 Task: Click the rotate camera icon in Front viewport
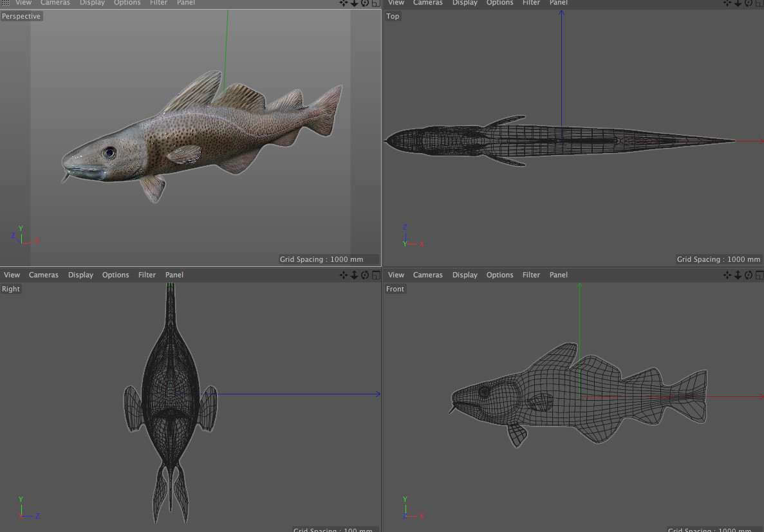coord(749,275)
